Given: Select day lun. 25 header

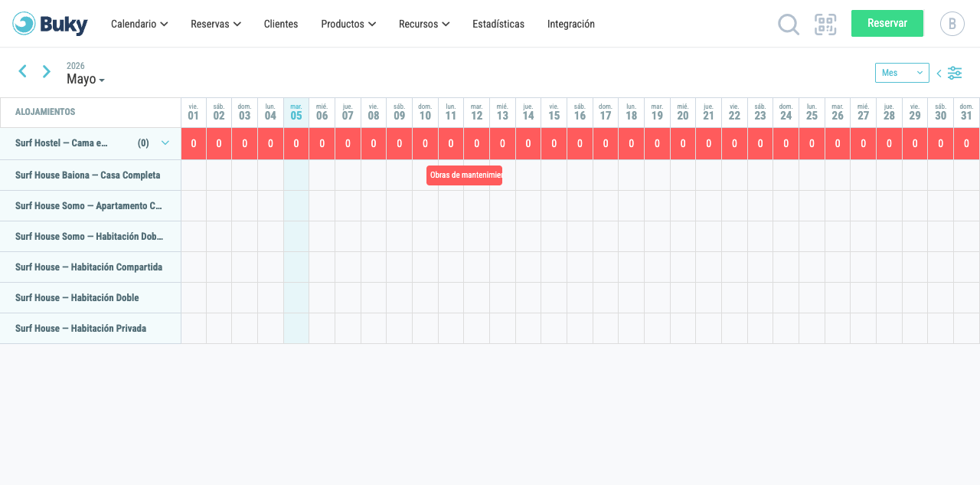Looking at the screenshot, I should [x=812, y=113].
